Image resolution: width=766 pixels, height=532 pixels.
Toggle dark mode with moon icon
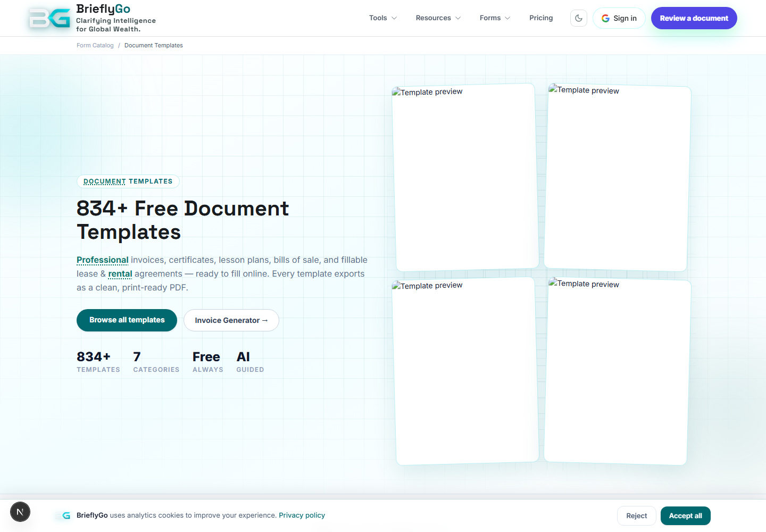(579, 18)
